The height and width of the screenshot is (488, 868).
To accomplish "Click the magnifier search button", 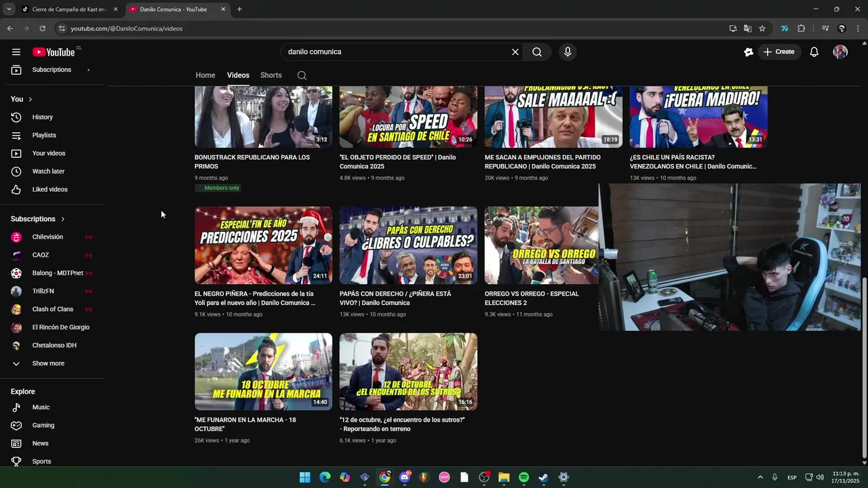I will pyautogui.click(x=537, y=52).
